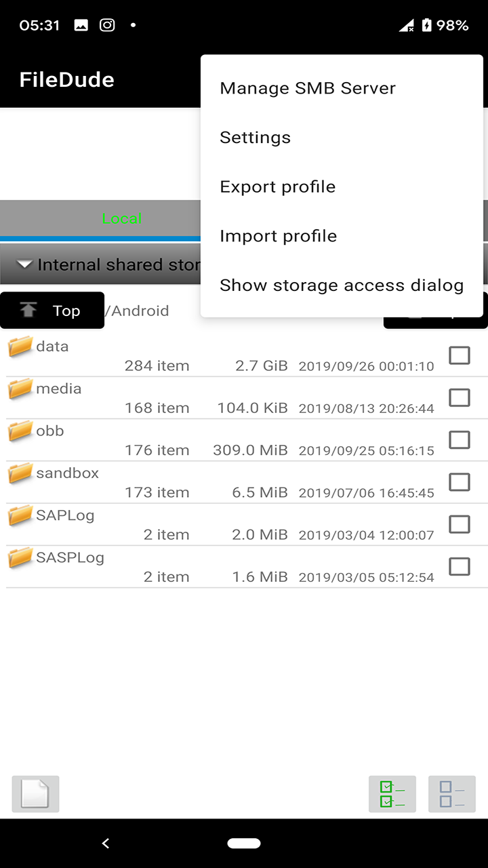Check the box for SASPLog folder
The image size is (488, 868).
click(460, 566)
